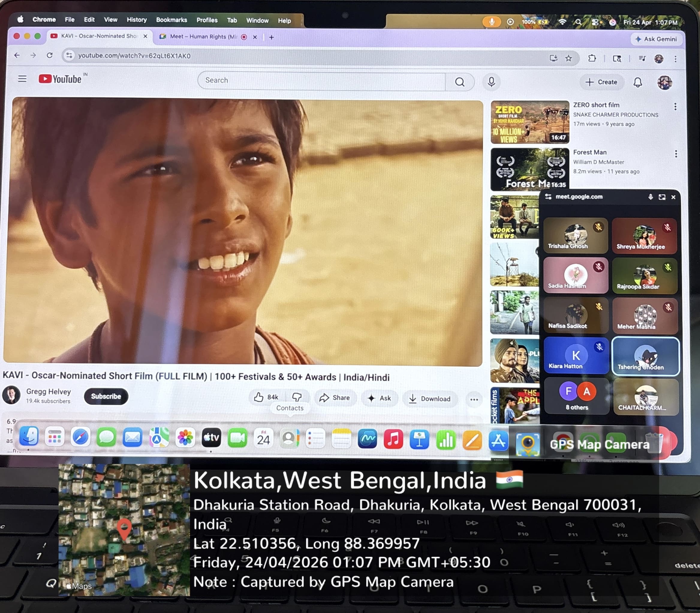Click the YouTube search input field
This screenshot has width=700, height=613.
321,80
